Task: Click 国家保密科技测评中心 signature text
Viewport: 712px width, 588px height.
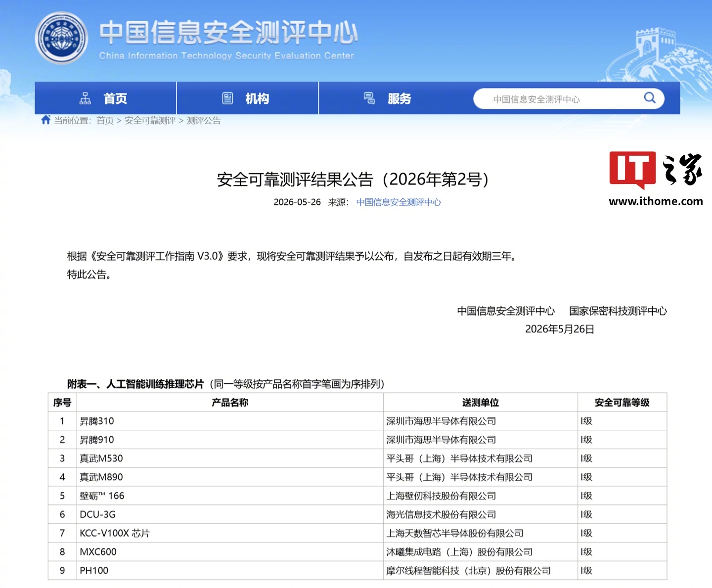Action: 618,311
